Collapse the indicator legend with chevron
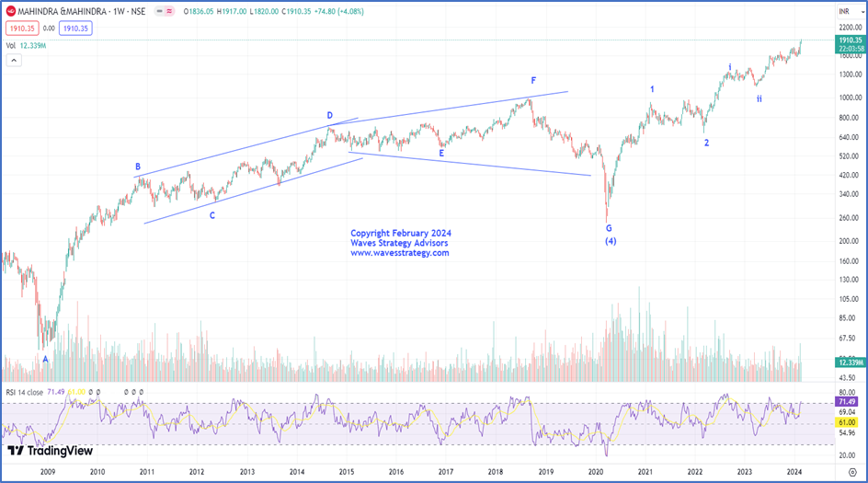The width and height of the screenshot is (868, 483). pos(14,60)
